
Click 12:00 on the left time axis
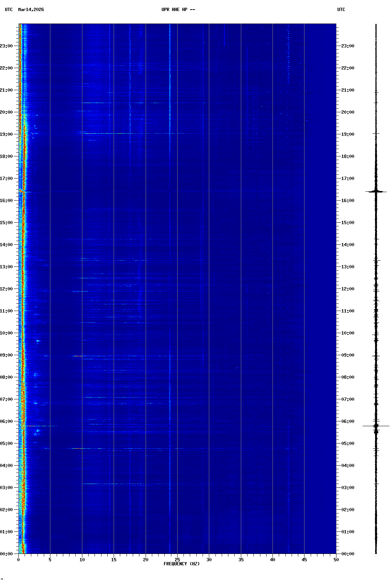(7, 289)
